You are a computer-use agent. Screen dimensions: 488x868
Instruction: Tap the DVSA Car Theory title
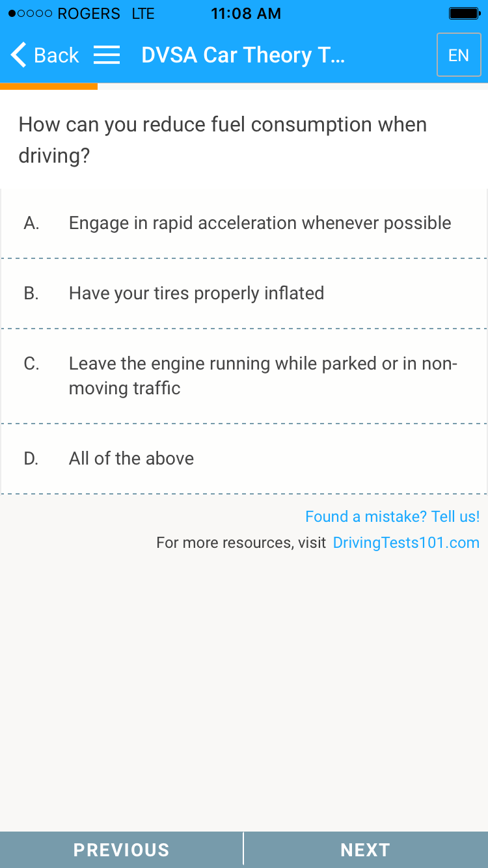click(x=243, y=55)
